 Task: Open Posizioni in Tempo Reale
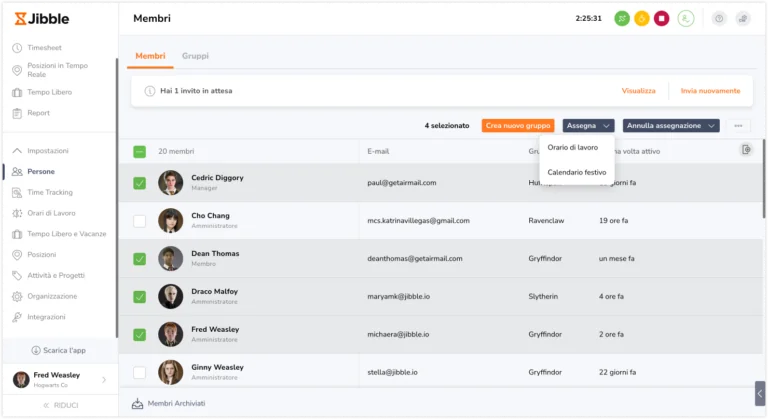click(x=57, y=70)
